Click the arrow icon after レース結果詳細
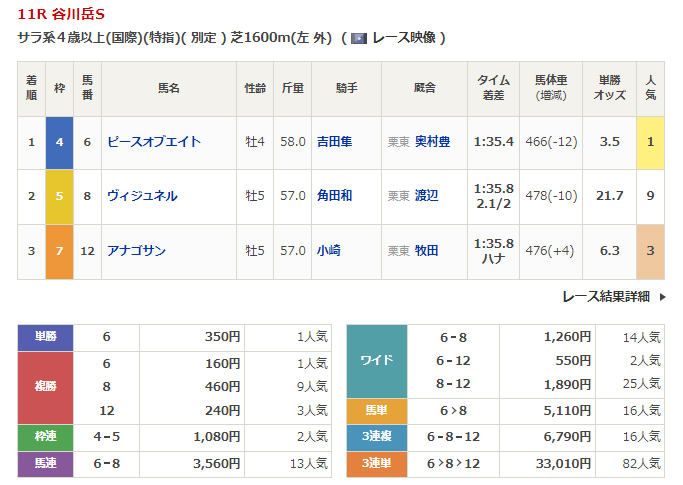The image size is (683, 485). [661, 296]
